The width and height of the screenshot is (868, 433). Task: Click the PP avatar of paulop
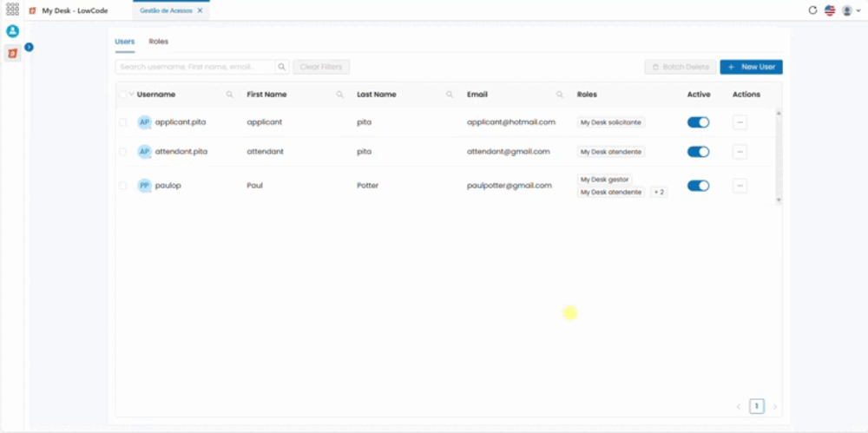tap(144, 186)
